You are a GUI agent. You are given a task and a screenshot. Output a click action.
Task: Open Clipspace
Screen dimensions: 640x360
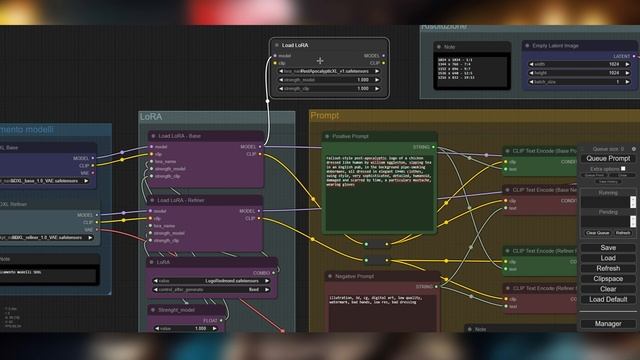click(608, 278)
